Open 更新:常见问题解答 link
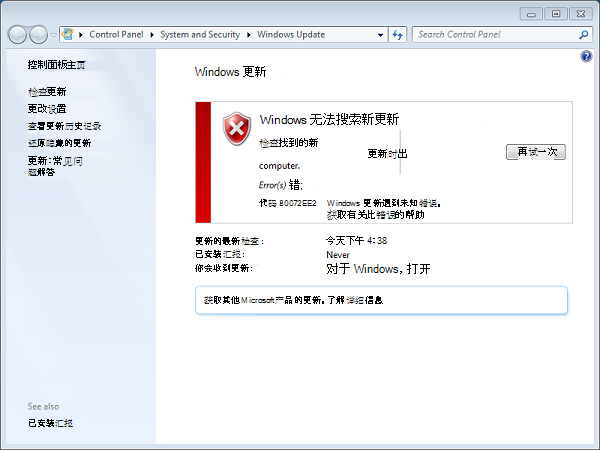This screenshot has height=450, width=600. tap(55, 166)
